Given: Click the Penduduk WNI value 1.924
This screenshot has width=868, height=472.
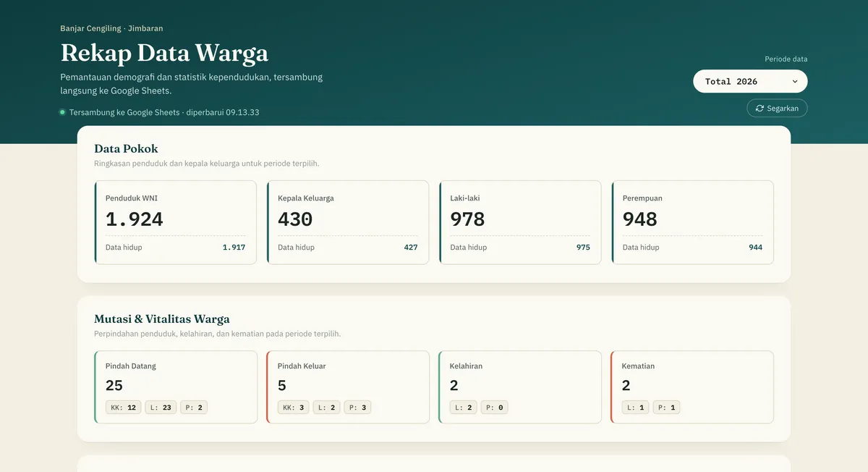Looking at the screenshot, I should click(x=135, y=219).
